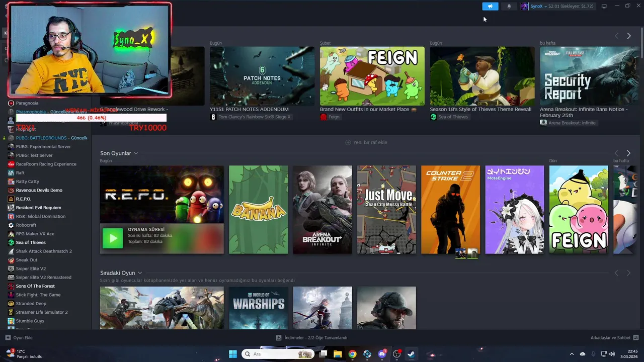644x362 pixels.
Task: Select Shark Attack Deathmatch 2 in library
Action: tap(44, 251)
